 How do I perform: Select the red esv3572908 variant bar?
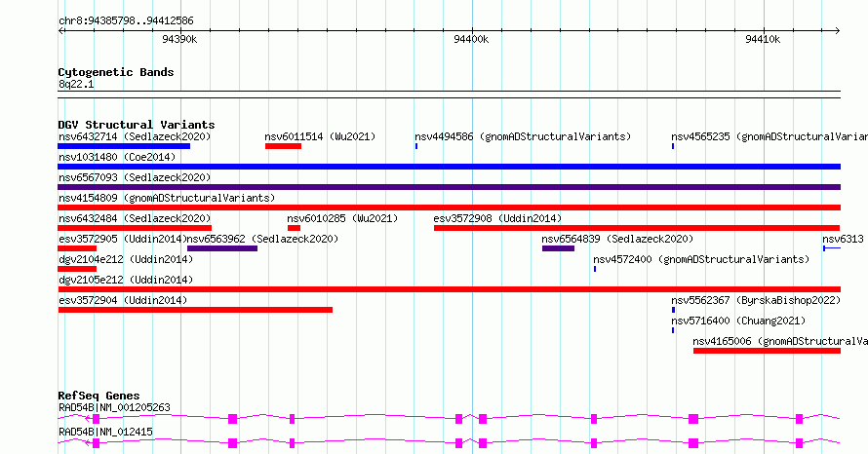pyautogui.click(x=637, y=228)
